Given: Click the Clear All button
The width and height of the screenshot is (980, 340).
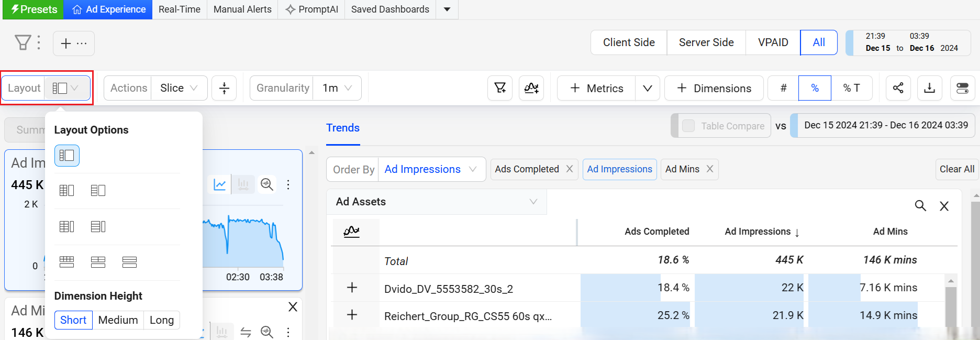Looking at the screenshot, I should 956,169.
